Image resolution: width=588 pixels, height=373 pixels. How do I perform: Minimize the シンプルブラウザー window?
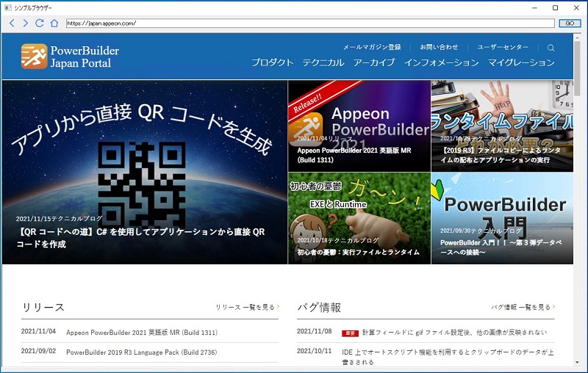535,7
